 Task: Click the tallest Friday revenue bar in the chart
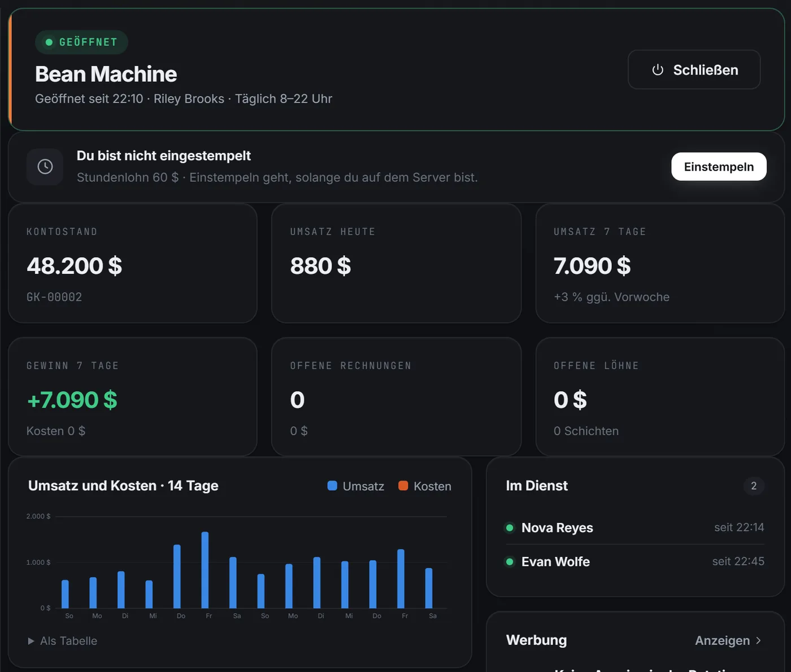click(205, 570)
